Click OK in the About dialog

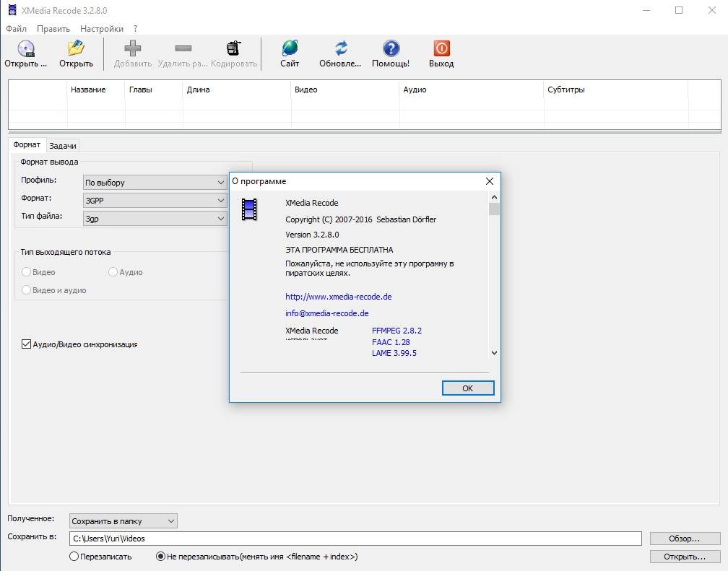(468, 388)
